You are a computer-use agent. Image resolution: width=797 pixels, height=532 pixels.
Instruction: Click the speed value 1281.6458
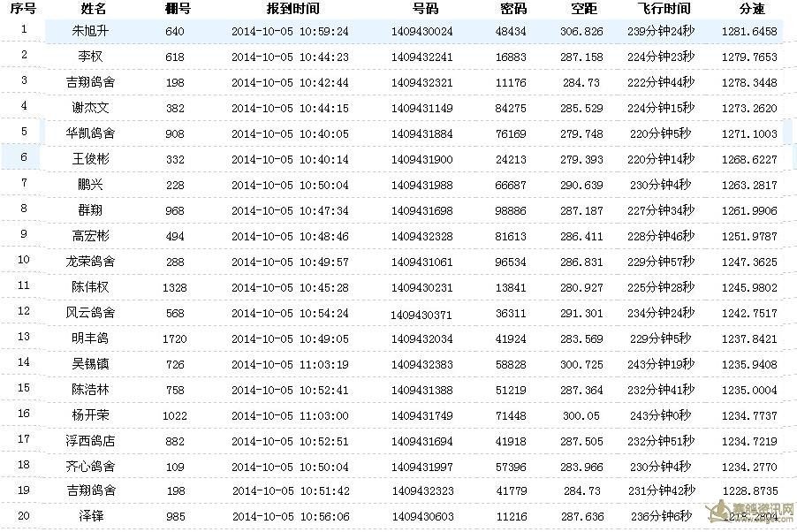pos(748,31)
